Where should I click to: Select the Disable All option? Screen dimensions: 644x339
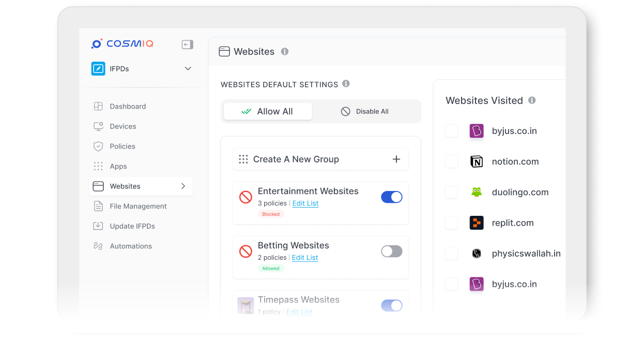pos(365,111)
